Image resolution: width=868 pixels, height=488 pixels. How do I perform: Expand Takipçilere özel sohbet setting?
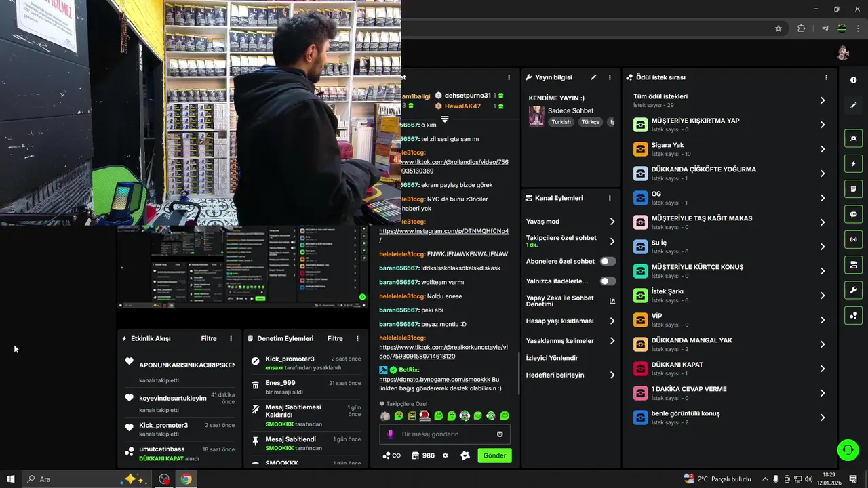570,241
